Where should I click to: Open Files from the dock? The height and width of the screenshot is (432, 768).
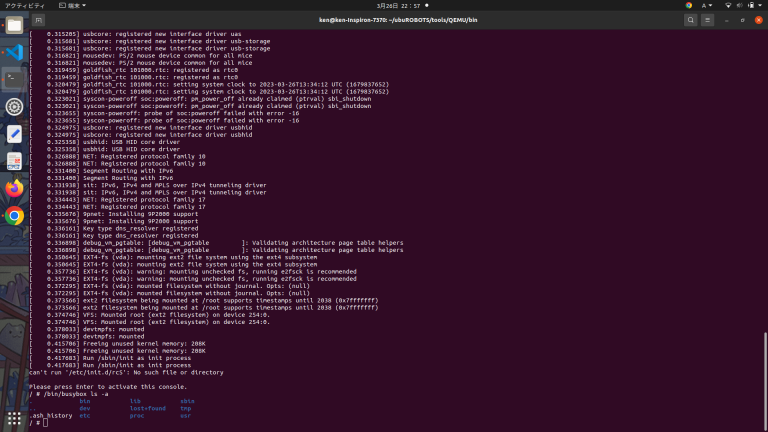point(14,25)
